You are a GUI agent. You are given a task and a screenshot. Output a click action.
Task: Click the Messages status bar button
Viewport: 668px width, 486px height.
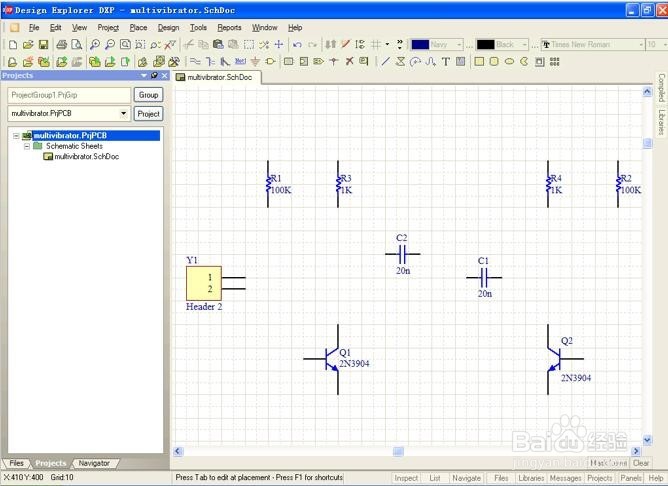[x=565, y=478]
